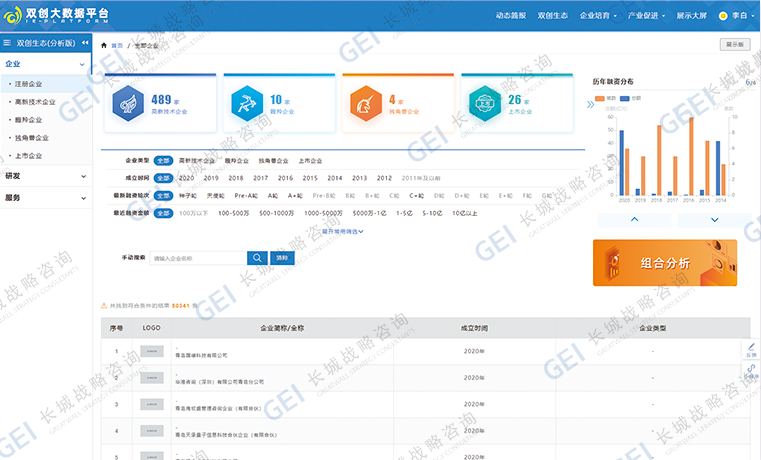
Task: Select 全部 pill in 最新融资轮次 filter row
Action: (163, 196)
